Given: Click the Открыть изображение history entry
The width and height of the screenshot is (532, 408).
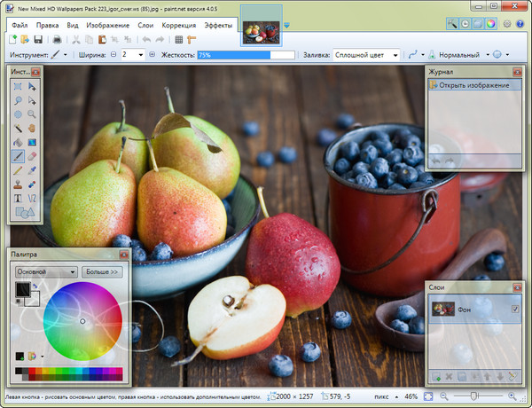Looking at the screenshot, I should [474, 85].
